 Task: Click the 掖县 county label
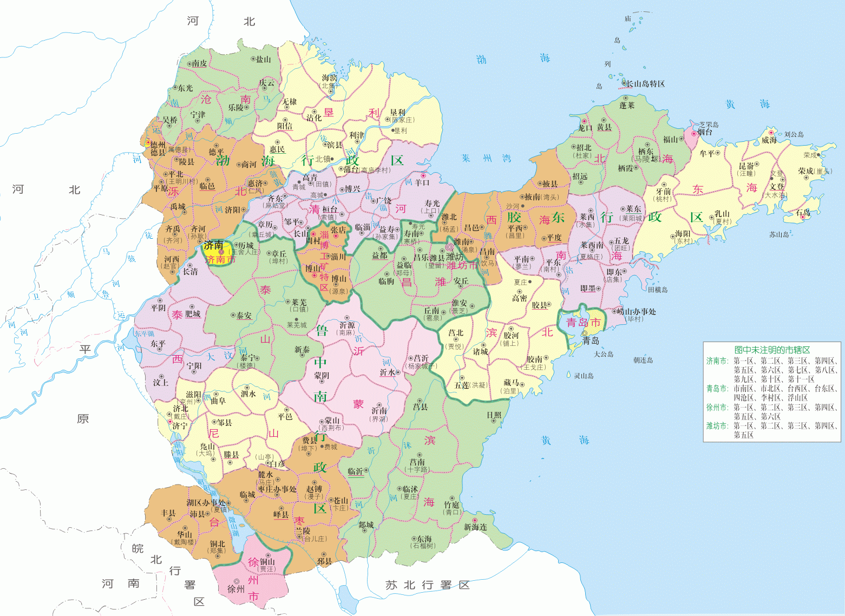point(550,184)
